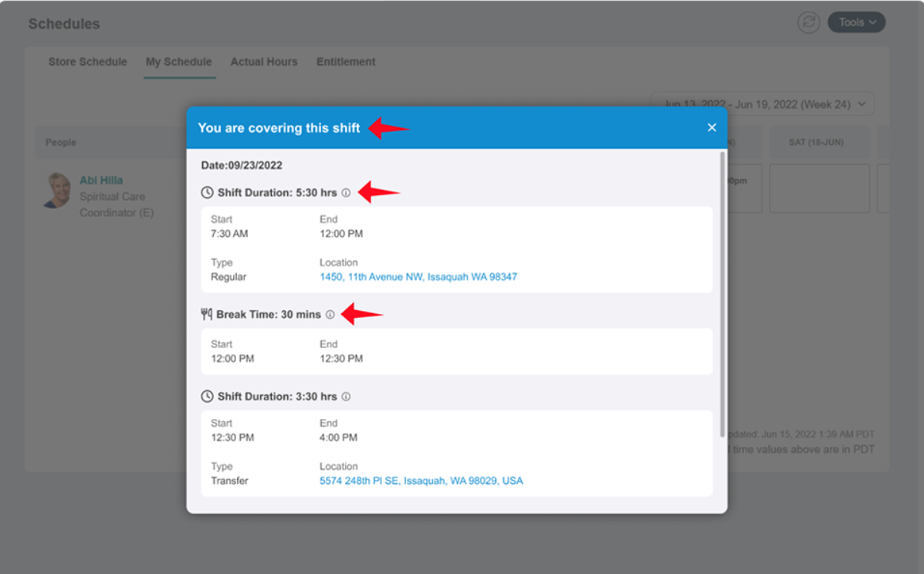
Task: Open the 5574 248th Pl SE location link
Action: (x=421, y=481)
